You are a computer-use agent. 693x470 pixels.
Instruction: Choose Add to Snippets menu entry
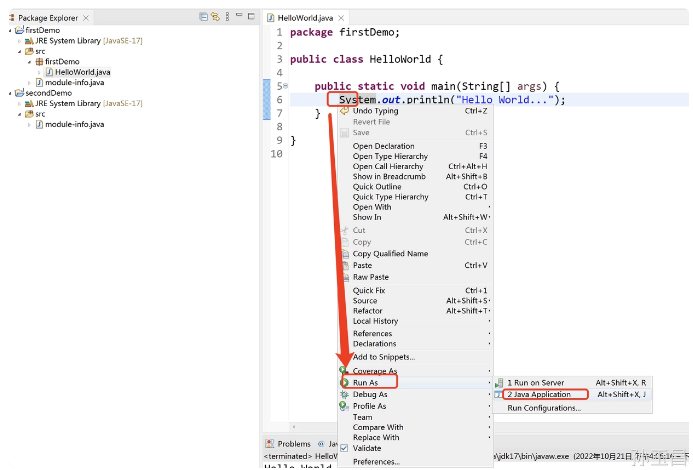tap(415, 357)
